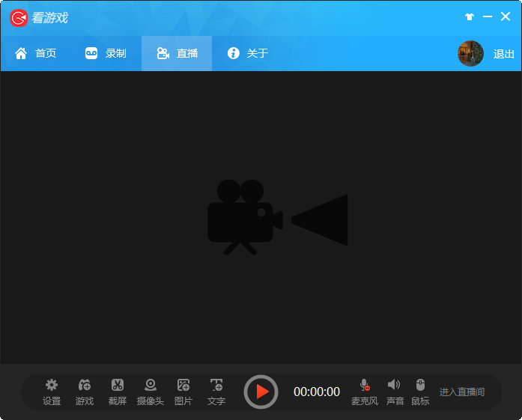The width and height of the screenshot is (522, 420).
Task: Open 设置 settings gear
Action: [x=52, y=392]
